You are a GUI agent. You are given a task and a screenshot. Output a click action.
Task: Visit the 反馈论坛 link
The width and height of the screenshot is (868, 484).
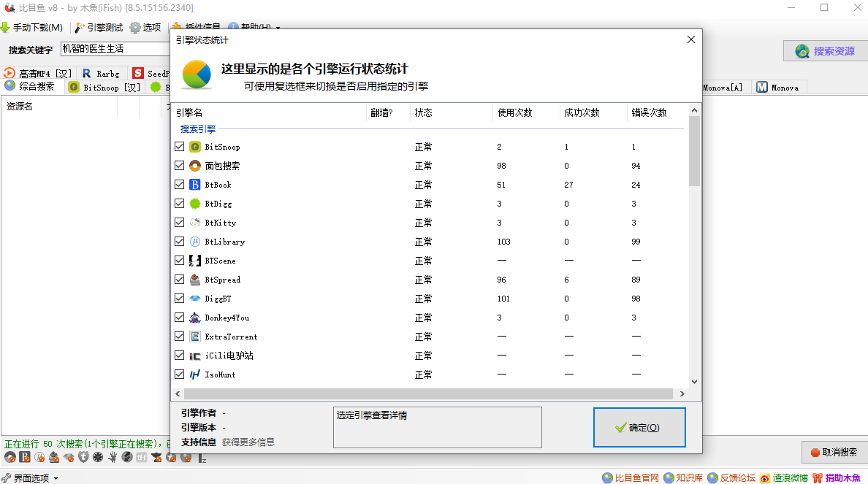732,478
